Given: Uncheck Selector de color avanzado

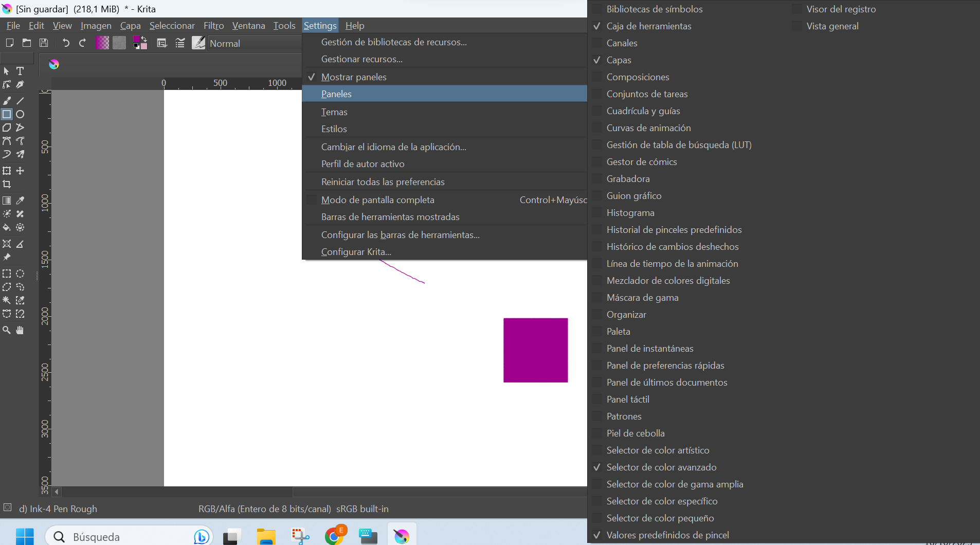Looking at the screenshot, I should (597, 467).
